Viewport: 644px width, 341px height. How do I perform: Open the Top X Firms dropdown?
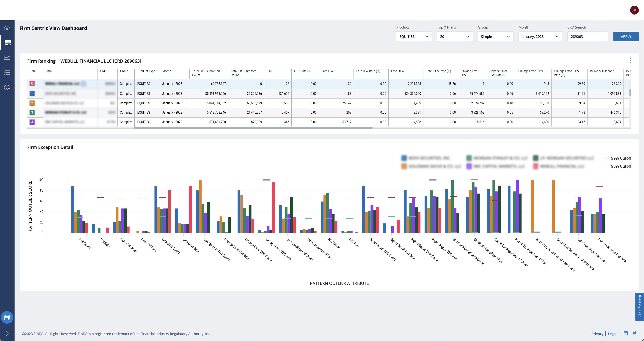[x=455, y=37]
